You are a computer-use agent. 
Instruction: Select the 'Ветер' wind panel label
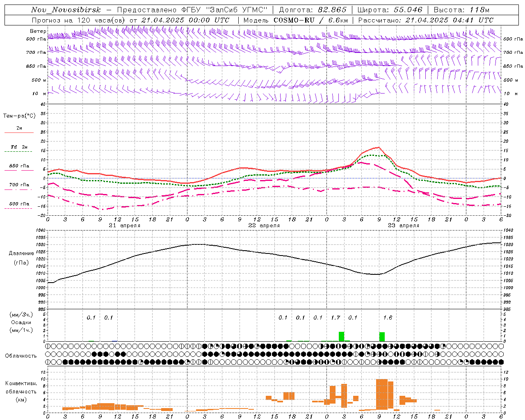38,31
